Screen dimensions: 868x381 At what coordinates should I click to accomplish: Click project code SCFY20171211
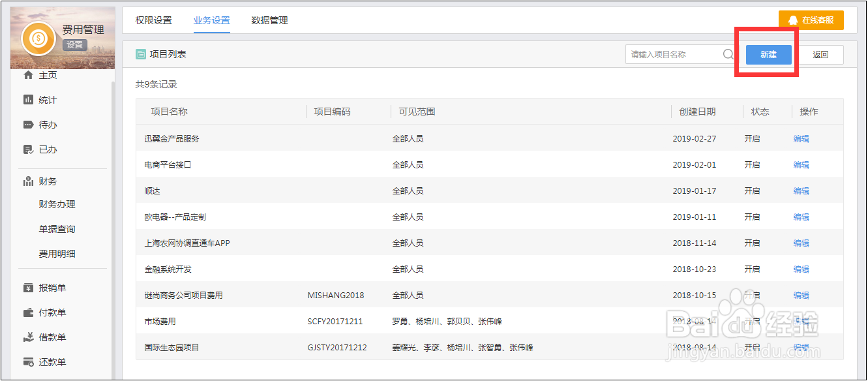click(335, 322)
